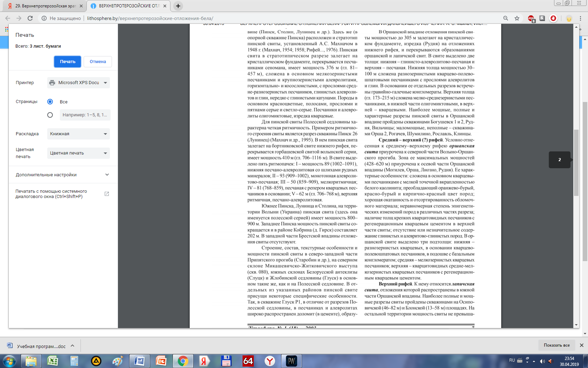588x368 pixels.
Task: Focus the page range field Например: 1–5, 8
Action: 85,115
